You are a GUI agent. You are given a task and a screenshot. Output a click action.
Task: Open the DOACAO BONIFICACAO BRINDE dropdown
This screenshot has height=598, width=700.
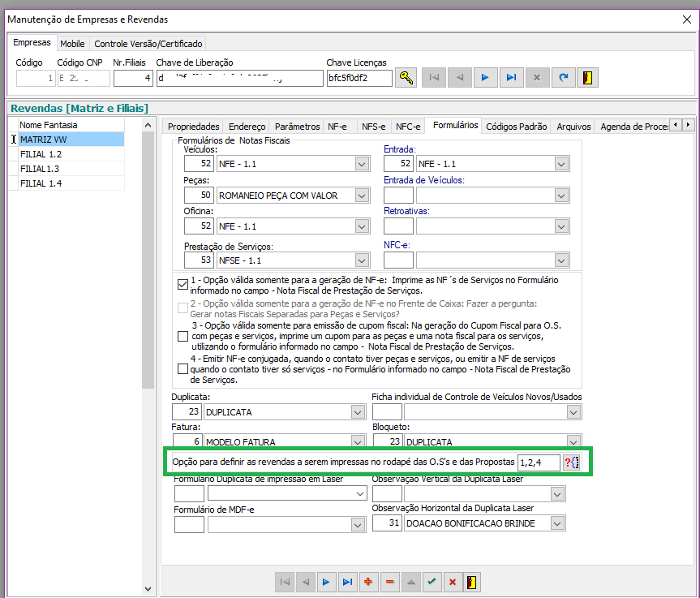tap(557, 523)
